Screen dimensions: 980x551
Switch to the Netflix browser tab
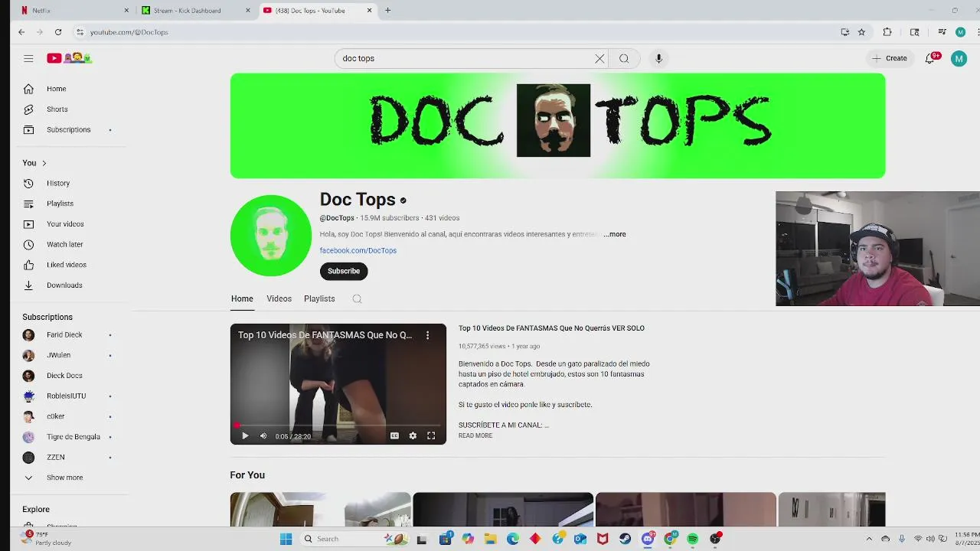coord(74,11)
